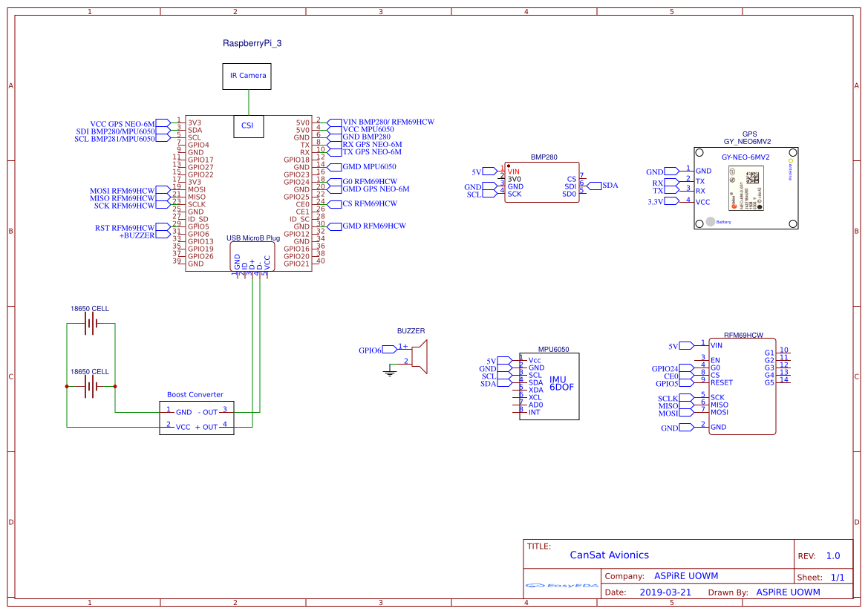Select the ground symbol under the buzzer

[390, 373]
